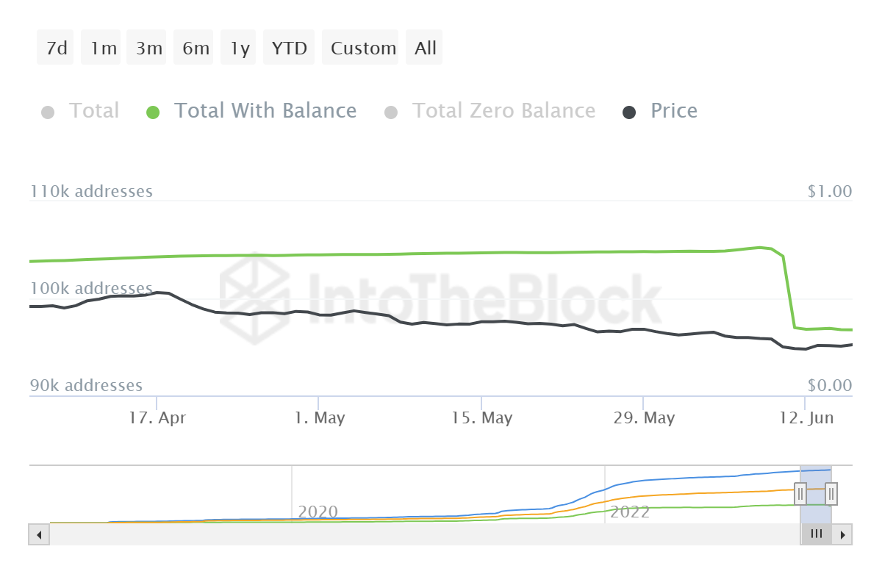Click the scrollbar left arrow

click(x=38, y=534)
